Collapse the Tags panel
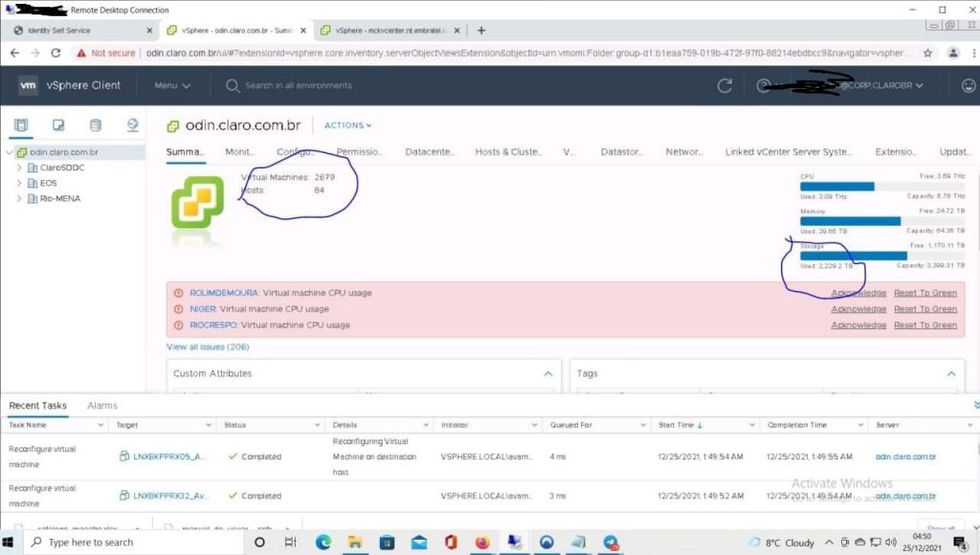Viewport: 980px width, 555px height. [951, 374]
